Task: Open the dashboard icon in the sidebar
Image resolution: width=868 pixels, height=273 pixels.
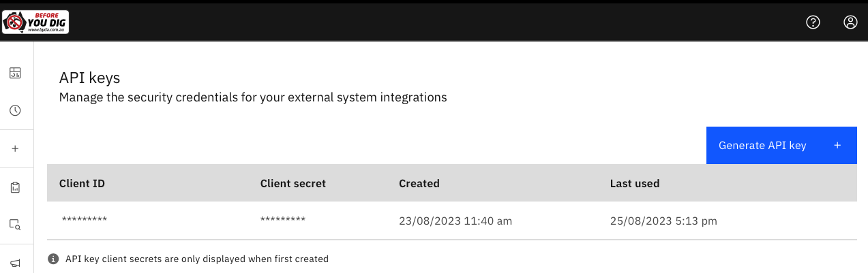Action: click(15, 73)
